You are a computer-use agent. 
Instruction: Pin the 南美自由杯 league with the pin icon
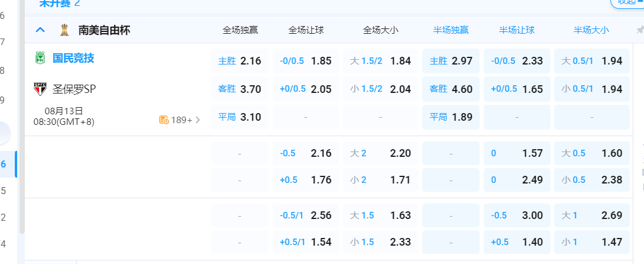(640, 30)
